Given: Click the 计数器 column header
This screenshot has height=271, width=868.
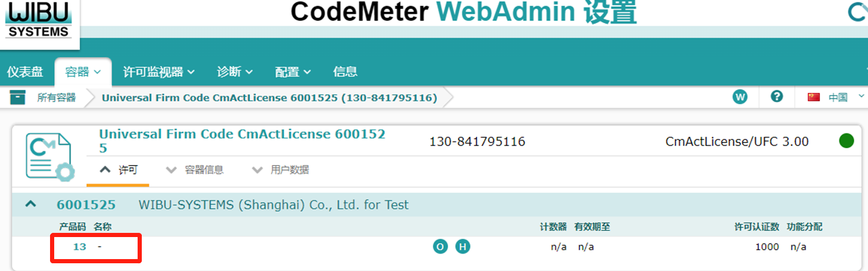Looking at the screenshot, I should (553, 227).
